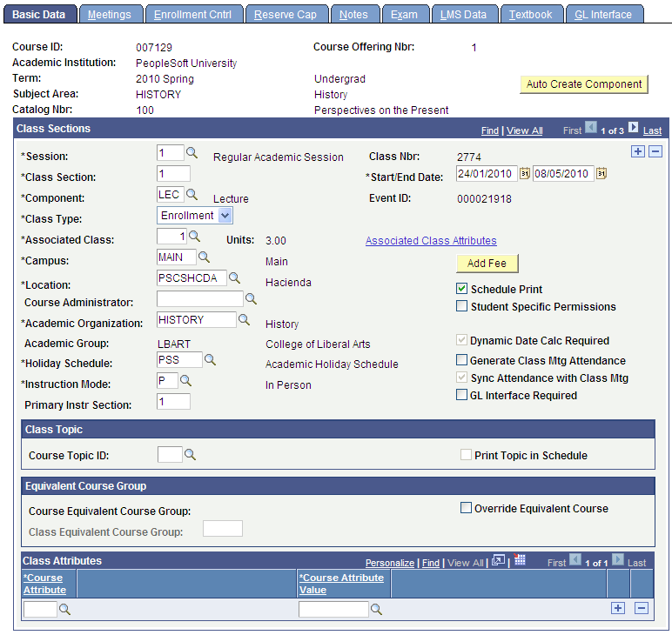The height and width of the screenshot is (635, 672).
Task: Open calendar for end date 08/05/2010
Action: [x=601, y=173]
